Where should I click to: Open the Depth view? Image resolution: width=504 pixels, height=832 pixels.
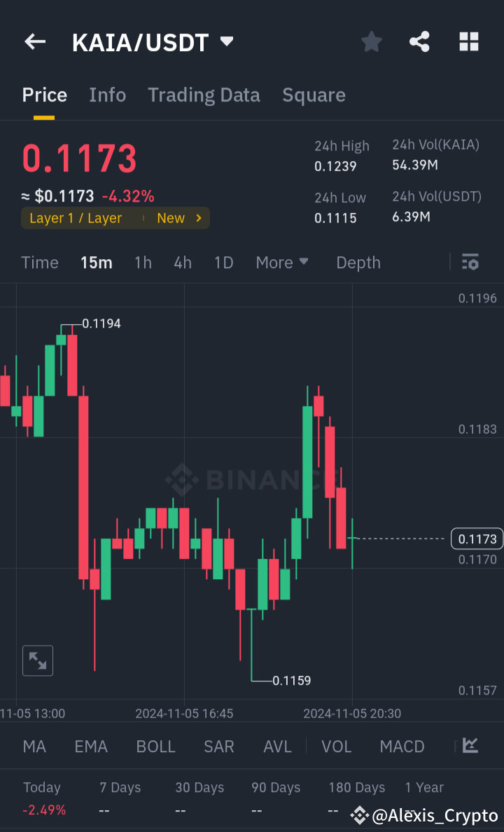[x=358, y=262]
